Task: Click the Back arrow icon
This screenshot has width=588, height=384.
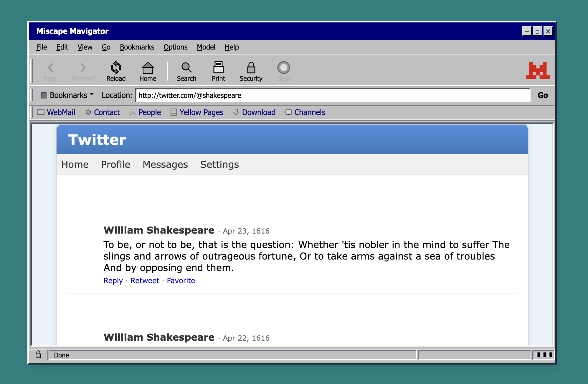Action: click(50, 68)
